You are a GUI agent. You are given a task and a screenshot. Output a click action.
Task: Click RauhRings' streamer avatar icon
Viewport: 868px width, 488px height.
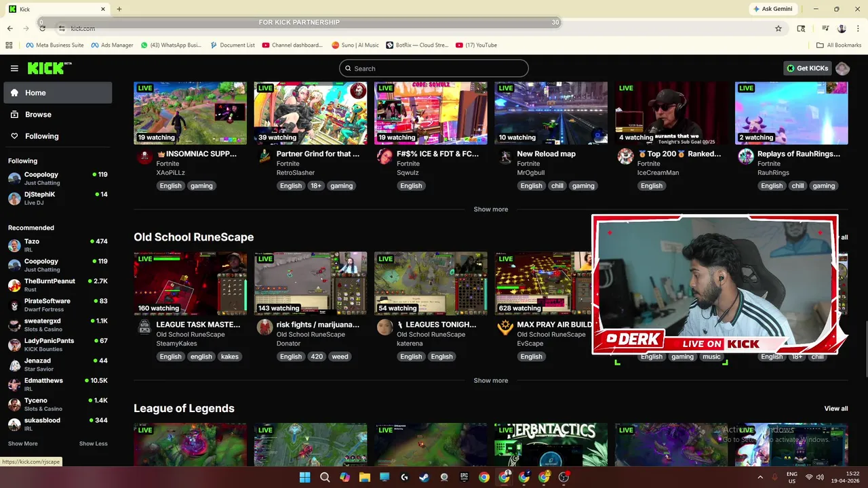(746, 157)
